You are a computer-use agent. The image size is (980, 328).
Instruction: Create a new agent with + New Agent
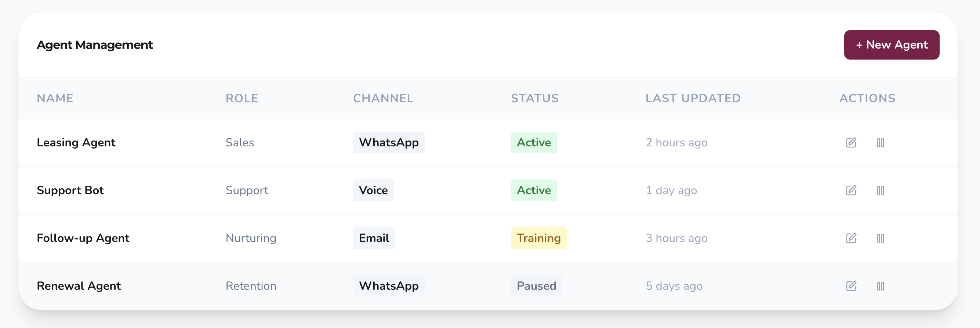tap(891, 44)
